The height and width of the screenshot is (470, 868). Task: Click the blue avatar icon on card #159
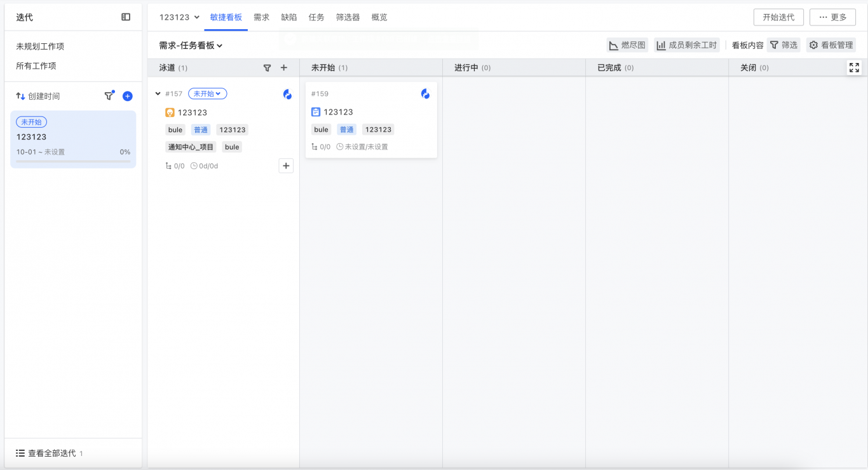click(x=425, y=94)
